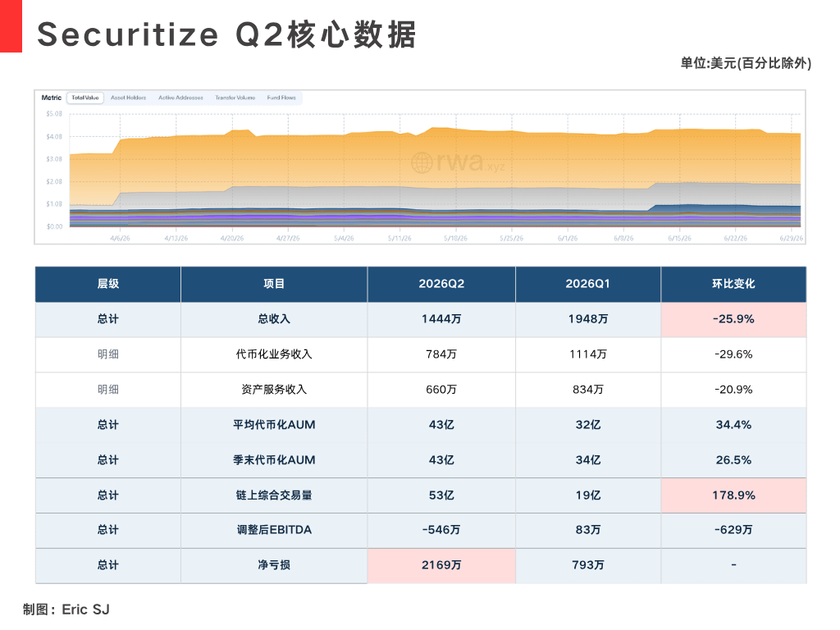Click the '53亿' cell
Image resolution: width=840 pixels, height=630 pixels.
(x=441, y=495)
